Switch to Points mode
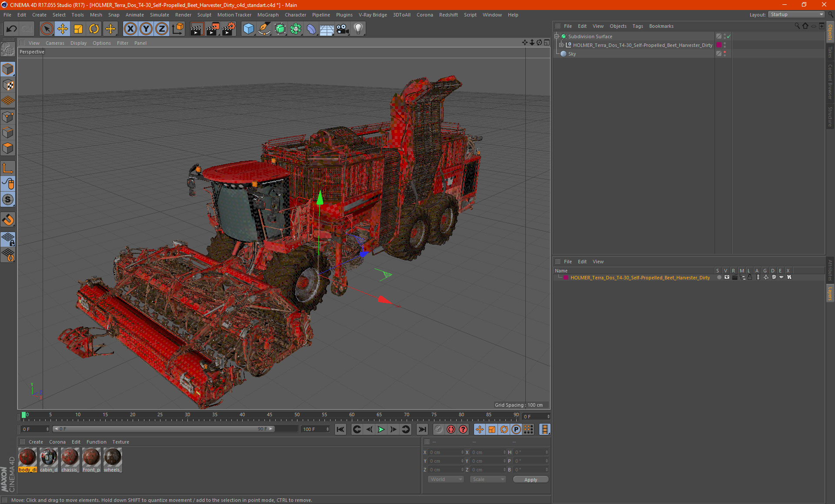The image size is (835, 504). click(x=8, y=117)
